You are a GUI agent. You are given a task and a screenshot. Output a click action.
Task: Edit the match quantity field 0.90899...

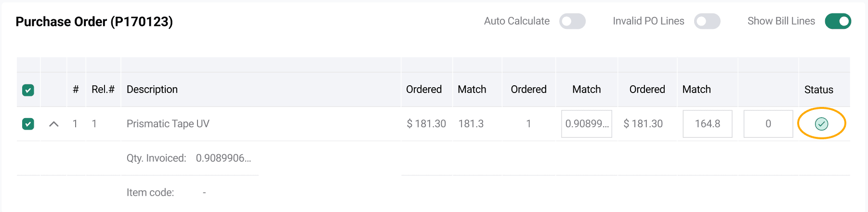586,124
